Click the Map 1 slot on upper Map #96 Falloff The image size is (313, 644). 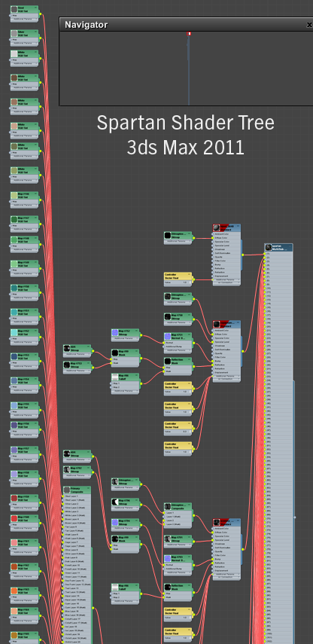point(125,383)
